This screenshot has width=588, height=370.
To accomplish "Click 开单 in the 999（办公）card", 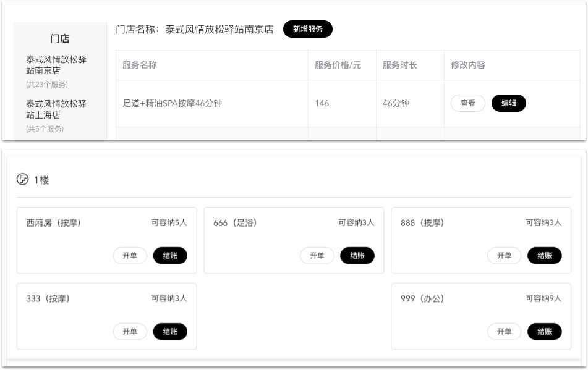I will (504, 332).
